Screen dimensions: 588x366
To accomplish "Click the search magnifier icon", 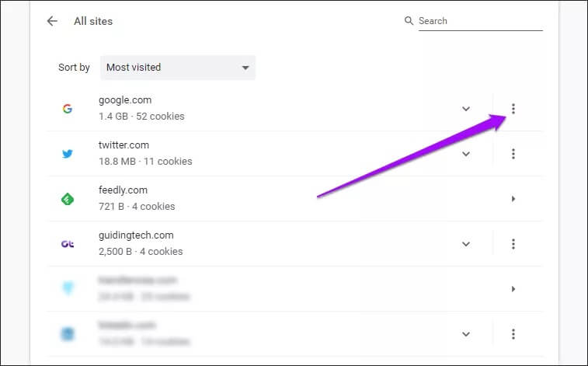I will [x=409, y=21].
